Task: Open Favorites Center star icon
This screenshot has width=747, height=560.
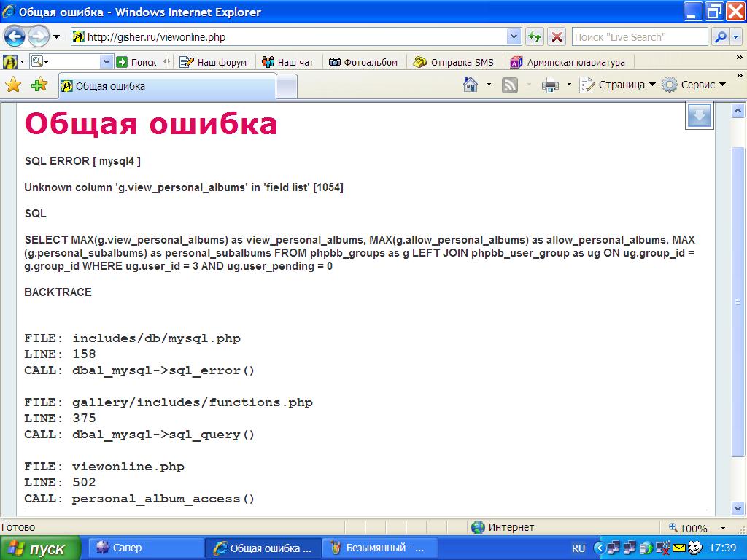Action: [x=13, y=85]
